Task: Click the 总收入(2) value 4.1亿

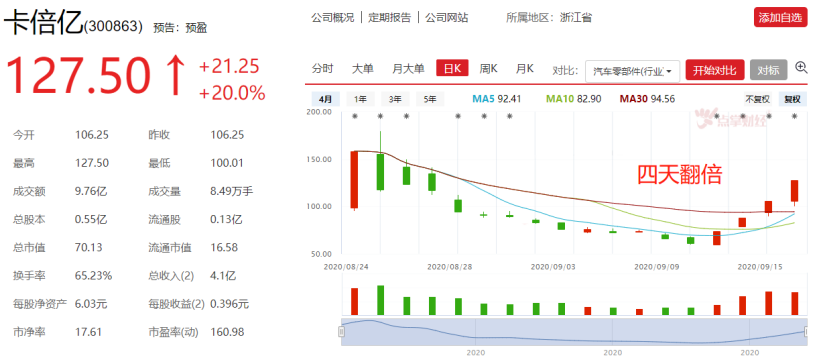Action: [x=222, y=276]
